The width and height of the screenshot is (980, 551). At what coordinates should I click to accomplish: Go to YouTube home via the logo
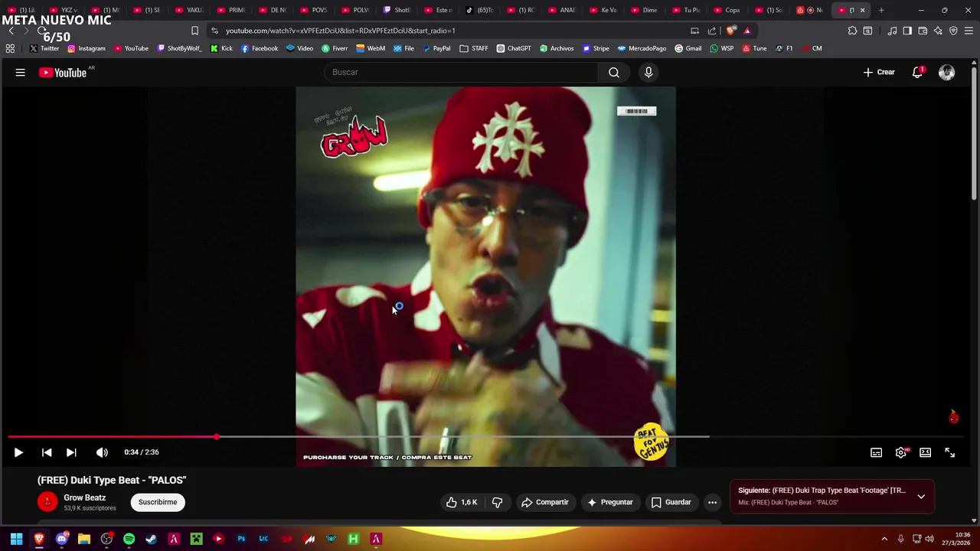pos(63,73)
